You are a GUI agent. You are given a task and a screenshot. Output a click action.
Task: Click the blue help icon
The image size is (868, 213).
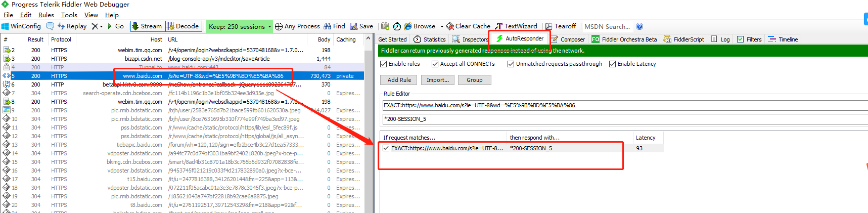[x=639, y=26]
